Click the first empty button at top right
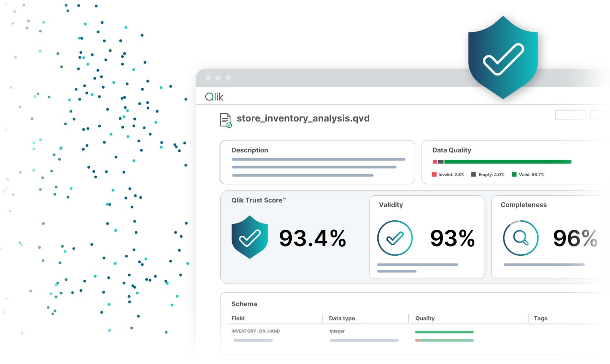Image resolution: width=610 pixels, height=364 pixels. tap(570, 115)
